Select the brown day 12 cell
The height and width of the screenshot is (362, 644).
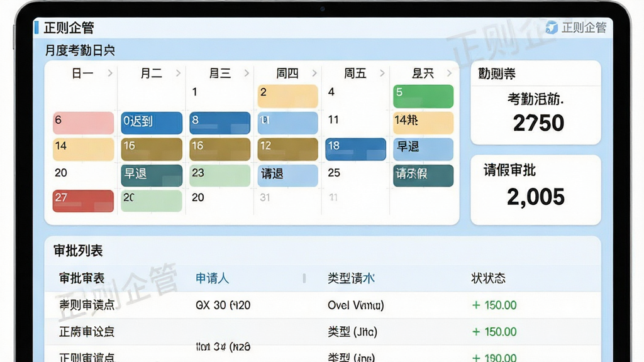[x=287, y=149]
